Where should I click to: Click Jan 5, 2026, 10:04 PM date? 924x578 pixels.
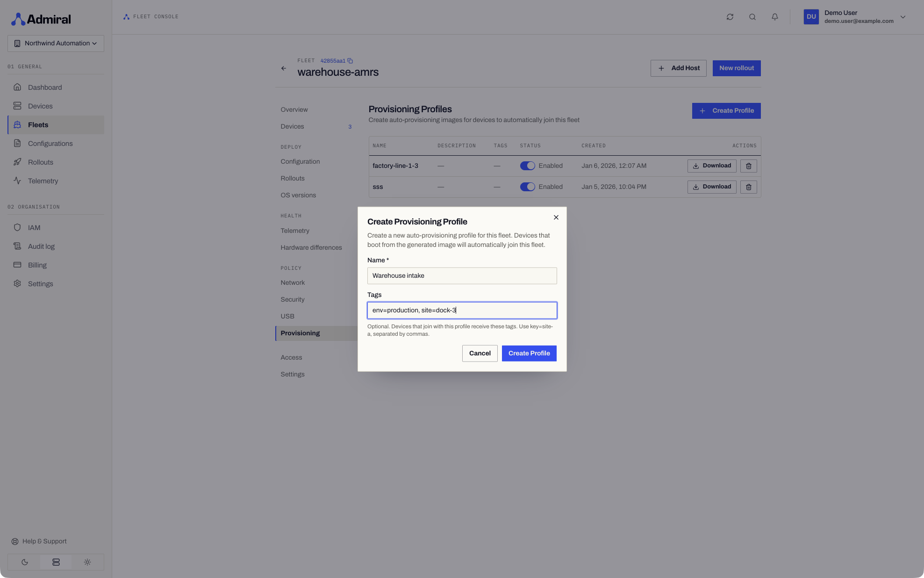click(614, 187)
